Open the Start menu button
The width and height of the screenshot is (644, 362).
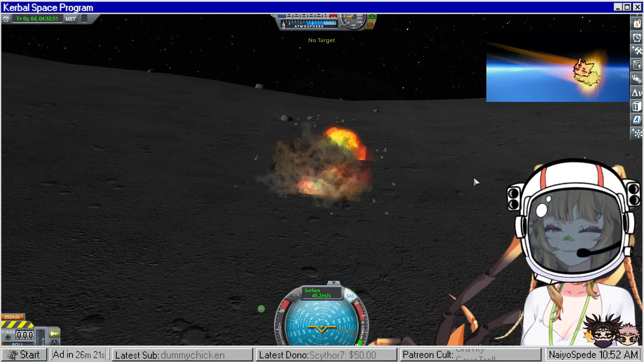click(24, 355)
